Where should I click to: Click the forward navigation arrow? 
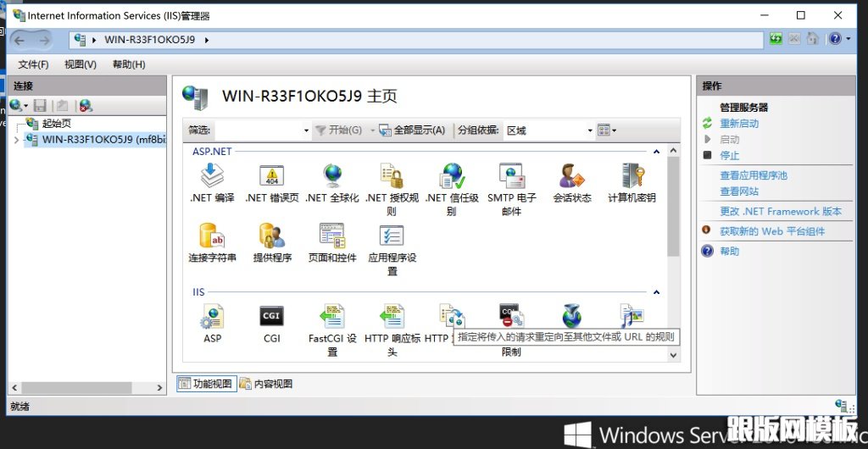click(44, 41)
